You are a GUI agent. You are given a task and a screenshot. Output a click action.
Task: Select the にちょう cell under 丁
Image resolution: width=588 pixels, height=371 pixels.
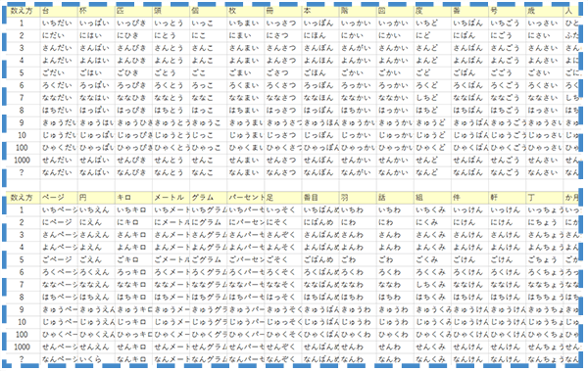tap(545, 222)
